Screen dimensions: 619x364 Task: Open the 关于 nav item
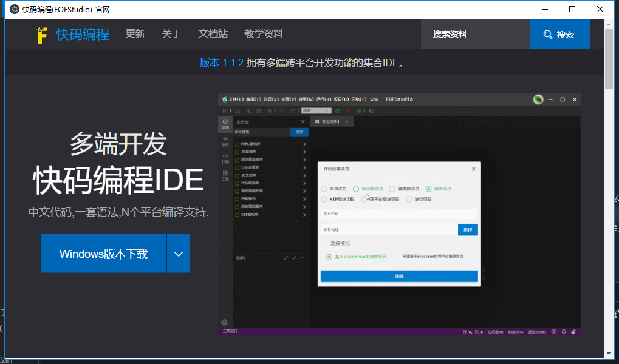(x=172, y=34)
